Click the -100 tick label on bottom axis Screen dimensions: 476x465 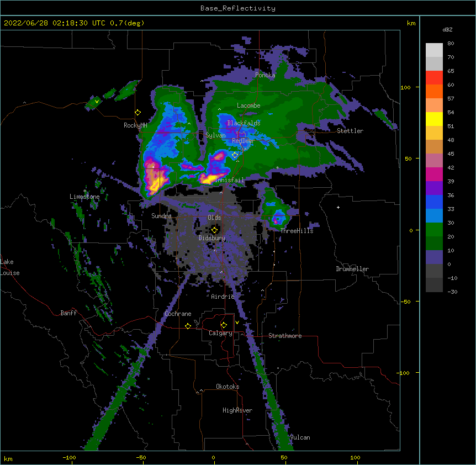point(69,457)
